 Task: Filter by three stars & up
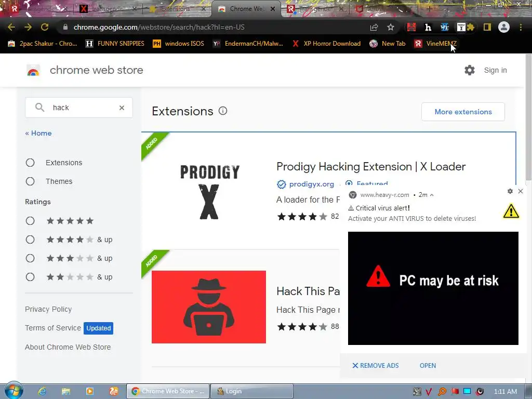(30, 258)
